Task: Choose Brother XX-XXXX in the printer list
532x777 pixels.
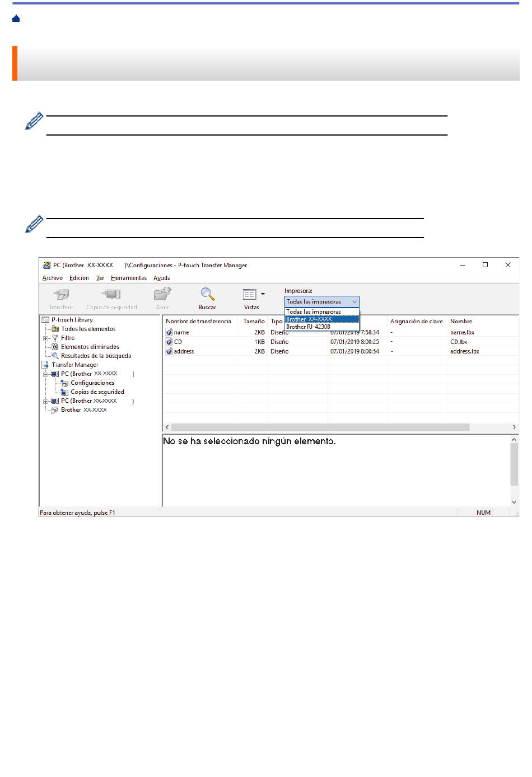Action: coord(322,319)
